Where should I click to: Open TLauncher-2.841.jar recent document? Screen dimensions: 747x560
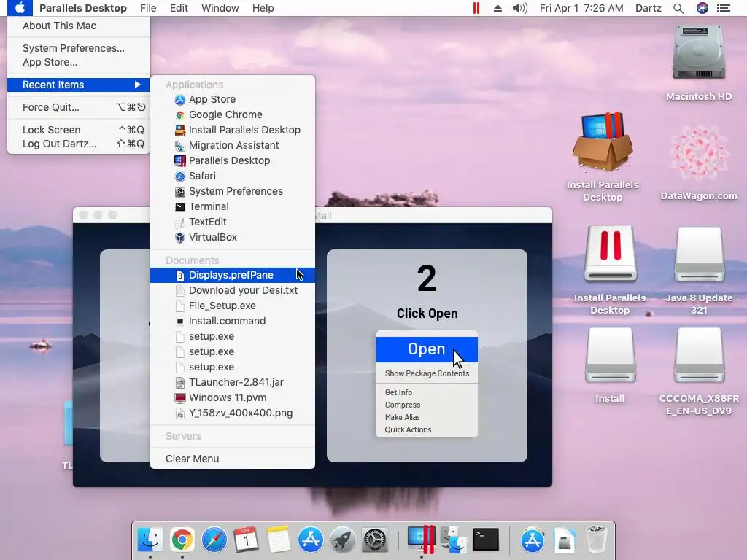coord(233,382)
